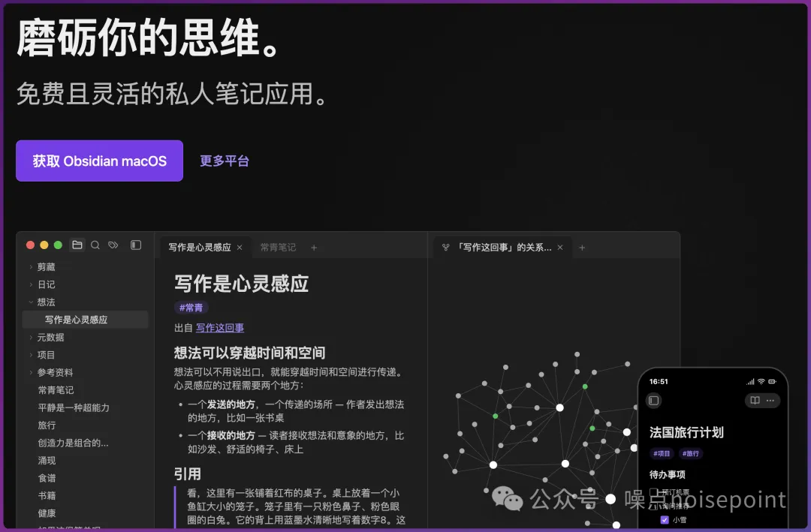
Task: Click reading view book icon on phone
Action: click(755, 400)
